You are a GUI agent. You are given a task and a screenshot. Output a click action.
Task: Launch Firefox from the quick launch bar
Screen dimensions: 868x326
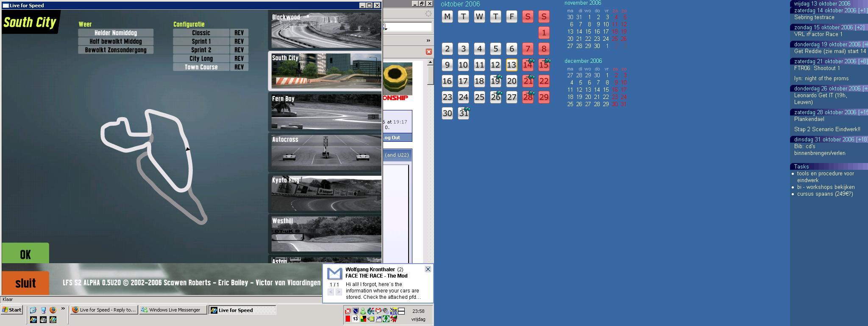tap(53, 310)
